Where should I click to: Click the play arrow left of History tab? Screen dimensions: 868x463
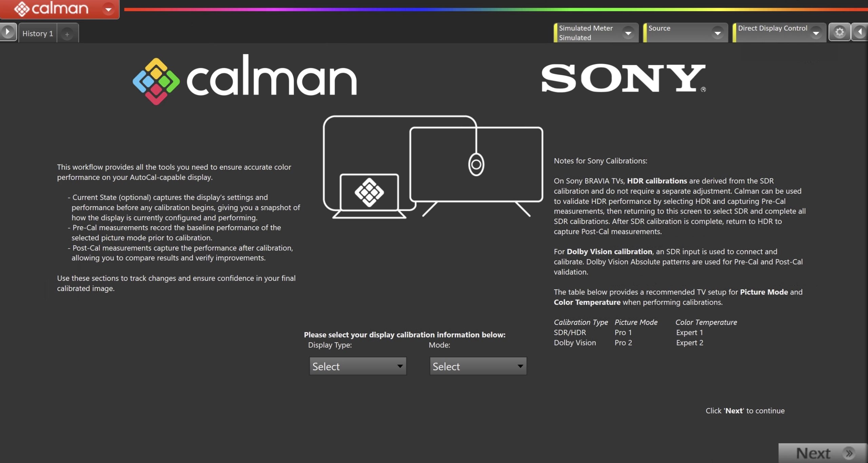pos(7,33)
